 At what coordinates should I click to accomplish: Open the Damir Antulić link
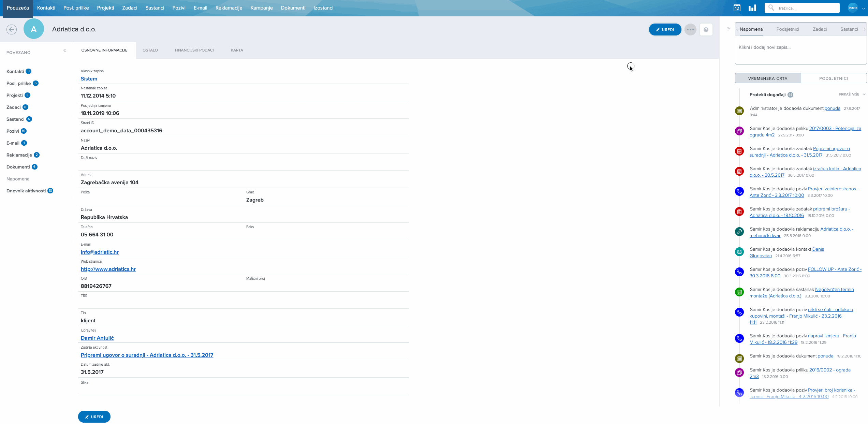click(97, 338)
